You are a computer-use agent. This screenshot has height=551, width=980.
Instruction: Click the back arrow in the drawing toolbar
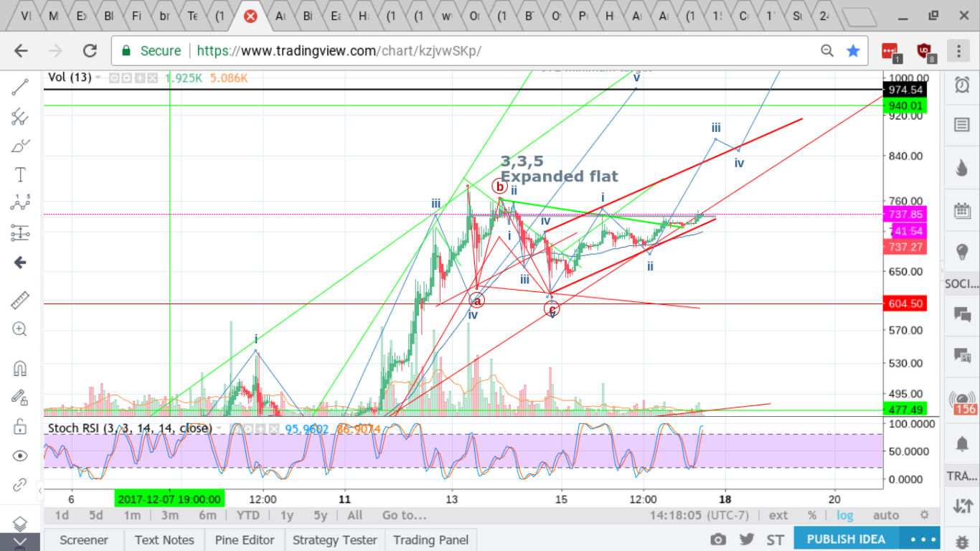[20, 263]
